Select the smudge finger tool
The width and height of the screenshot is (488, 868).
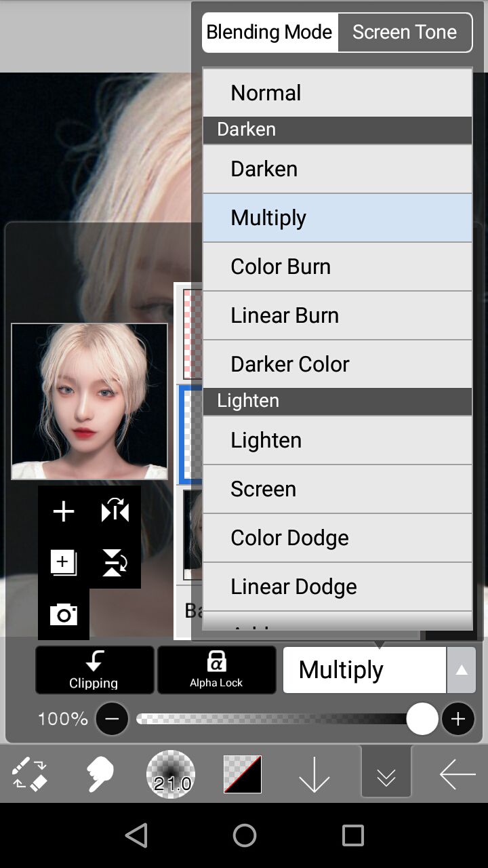(x=100, y=774)
